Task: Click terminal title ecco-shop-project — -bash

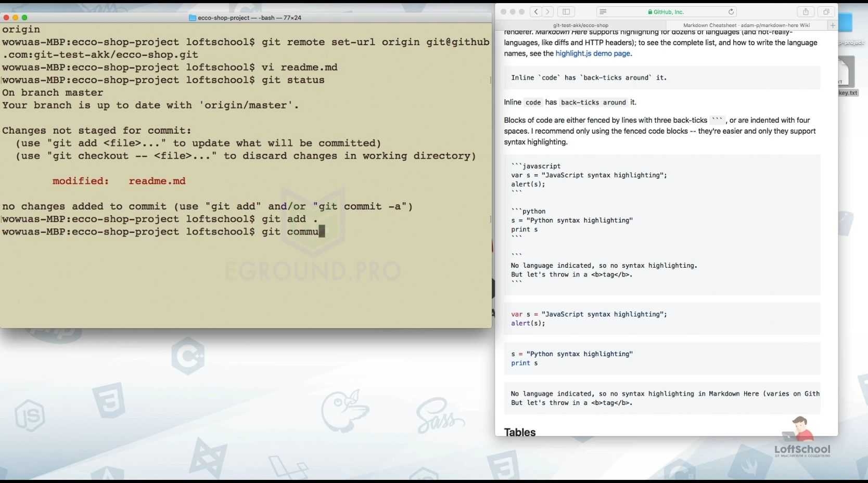Action: [249, 18]
